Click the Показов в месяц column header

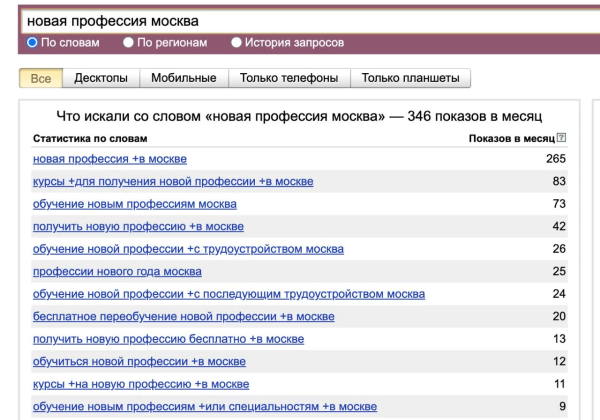click(512, 138)
